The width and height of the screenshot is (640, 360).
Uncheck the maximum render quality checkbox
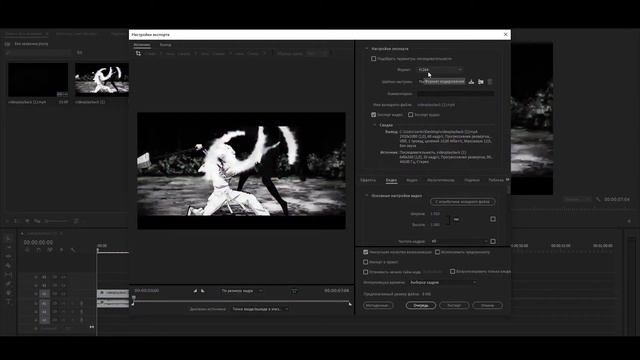click(x=366, y=252)
